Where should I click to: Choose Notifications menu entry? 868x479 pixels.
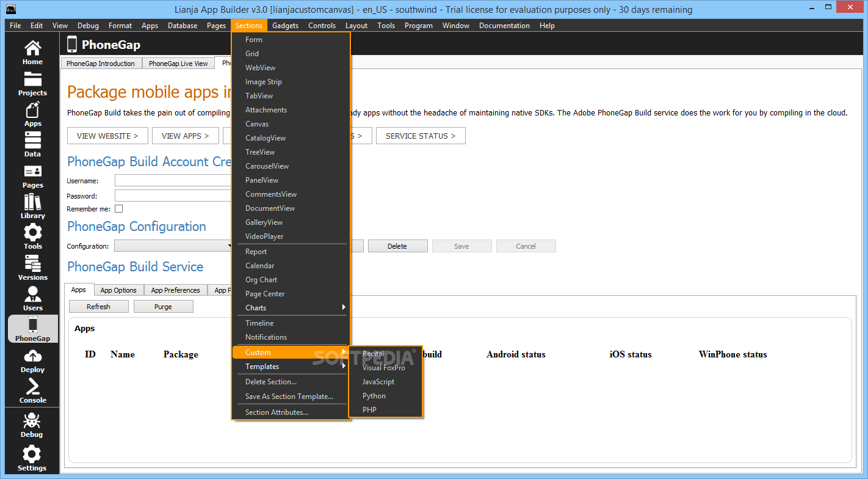(x=291, y=337)
